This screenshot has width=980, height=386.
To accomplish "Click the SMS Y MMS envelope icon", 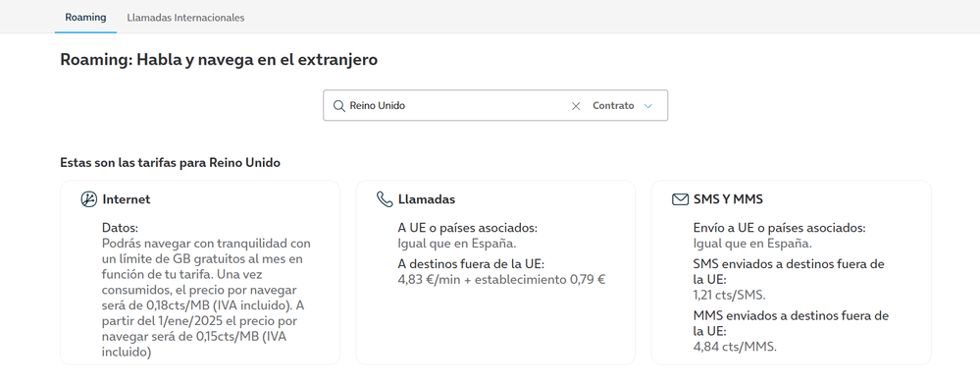I will pos(680,199).
